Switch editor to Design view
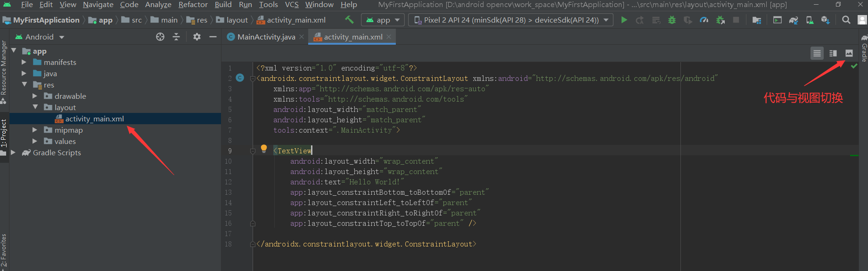Image resolution: width=868 pixels, height=271 pixels. pos(849,53)
